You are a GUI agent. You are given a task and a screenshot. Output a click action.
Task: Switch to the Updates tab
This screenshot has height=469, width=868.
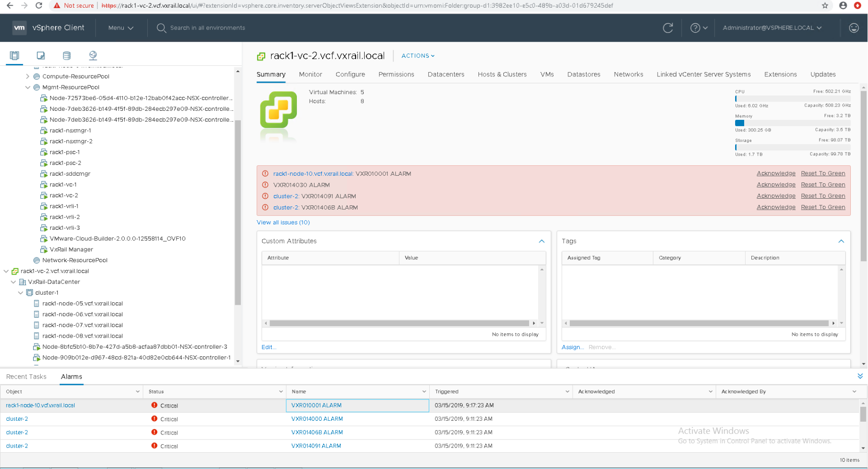[x=823, y=75]
